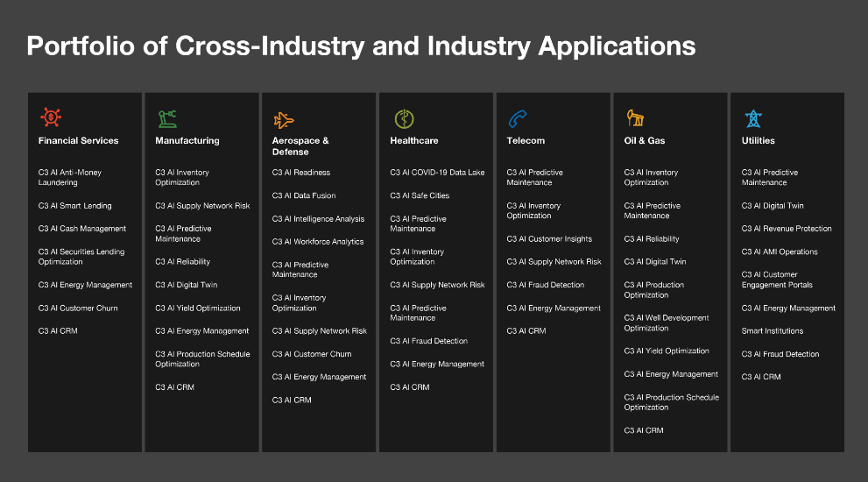868x482 pixels.
Task: Select the Aerospace & Defense heading
Action: 300,146
